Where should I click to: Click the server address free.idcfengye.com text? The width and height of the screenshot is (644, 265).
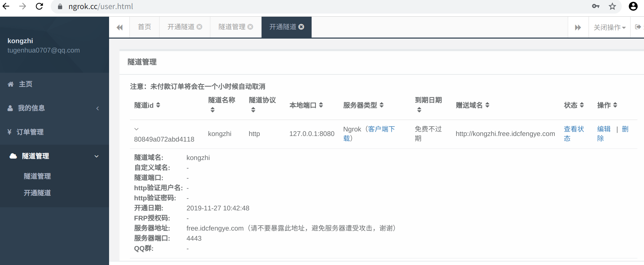click(215, 228)
